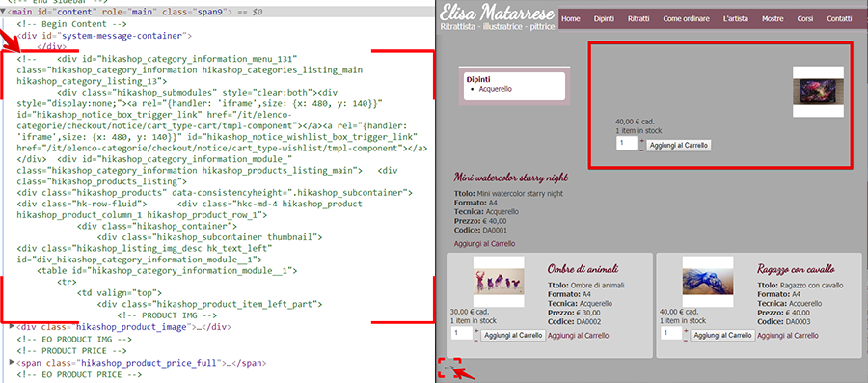Select the EO PRODUCT IMG comment line
Image resolution: width=868 pixels, height=383 pixels.
point(74,339)
